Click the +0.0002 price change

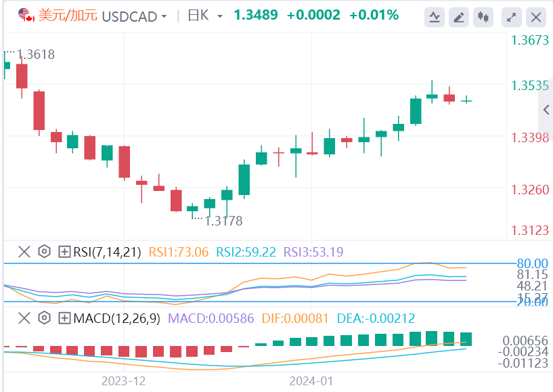(313, 15)
